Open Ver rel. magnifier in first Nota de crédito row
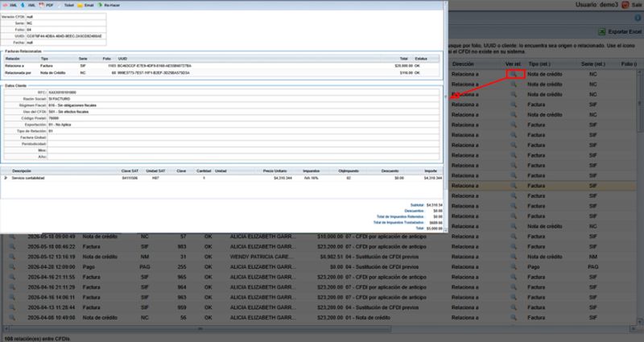 tap(514, 74)
